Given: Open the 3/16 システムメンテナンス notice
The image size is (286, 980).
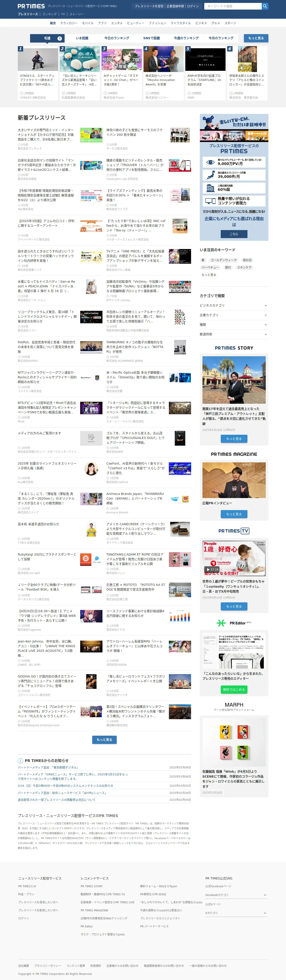Looking at the screenshot, I should pyautogui.click(x=65, y=786).
